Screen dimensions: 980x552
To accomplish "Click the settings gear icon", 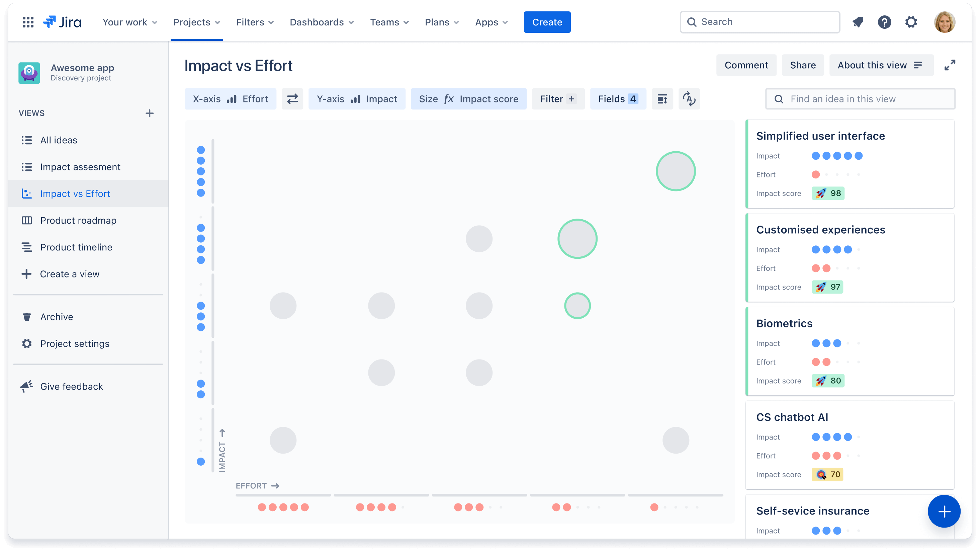I will pyautogui.click(x=911, y=21).
